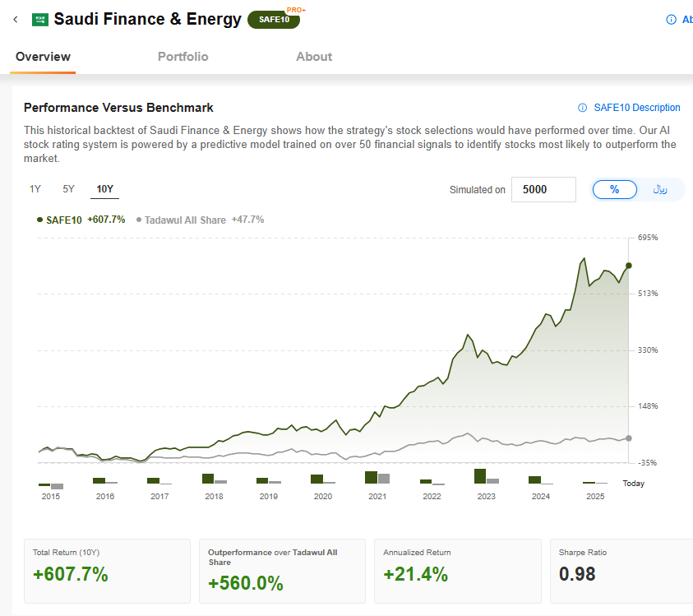Click the 695% y-axis label
The width and height of the screenshot is (693, 616).
click(648, 238)
